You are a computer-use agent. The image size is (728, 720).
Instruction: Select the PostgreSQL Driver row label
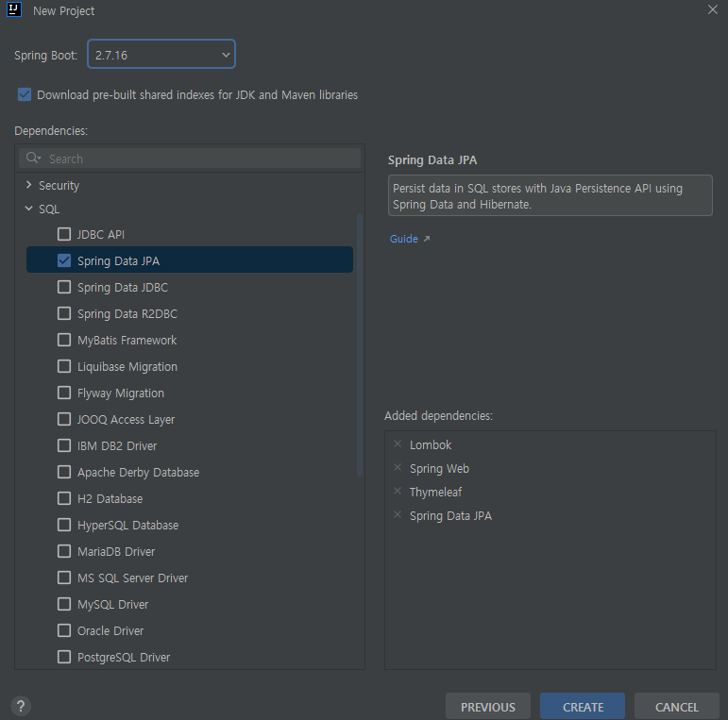pyautogui.click(x=124, y=658)
